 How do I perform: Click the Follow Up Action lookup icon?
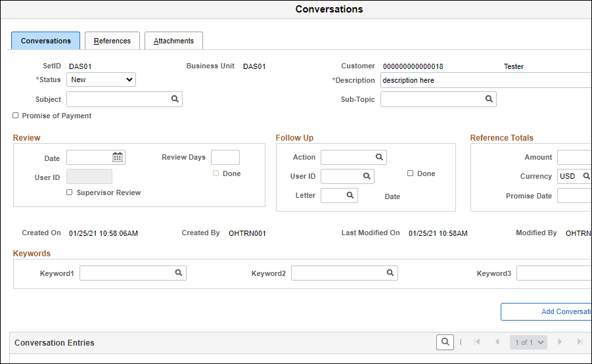point(379,157)
